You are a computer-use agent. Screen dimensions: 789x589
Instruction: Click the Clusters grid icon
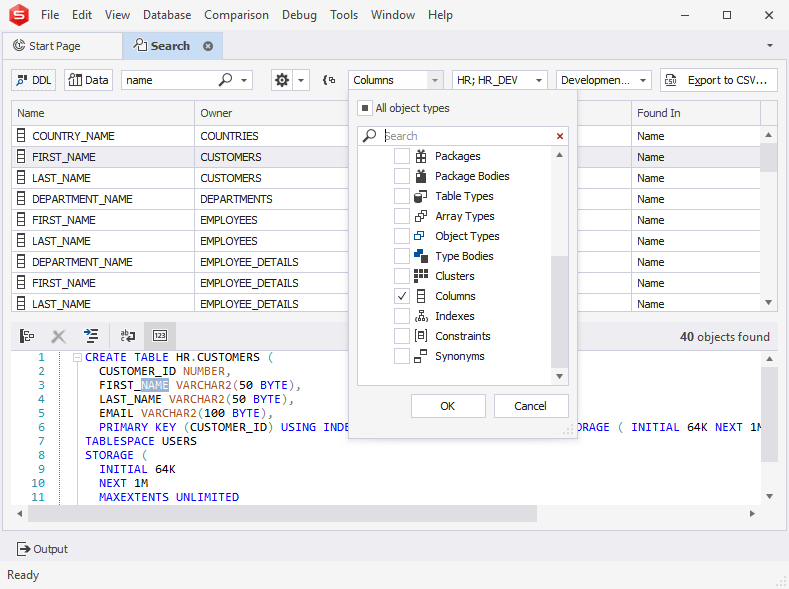pyautogui.click(x=421, y=276)
